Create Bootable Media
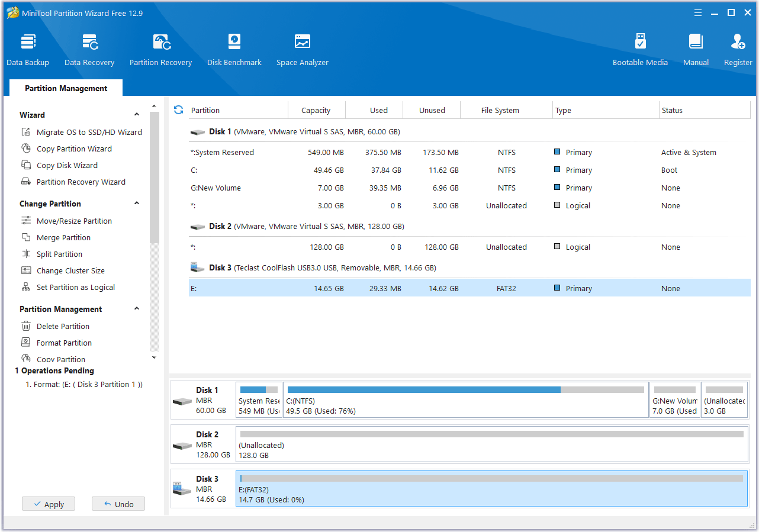This screenshot has width=759, height=532. click(x=640, y=50)
